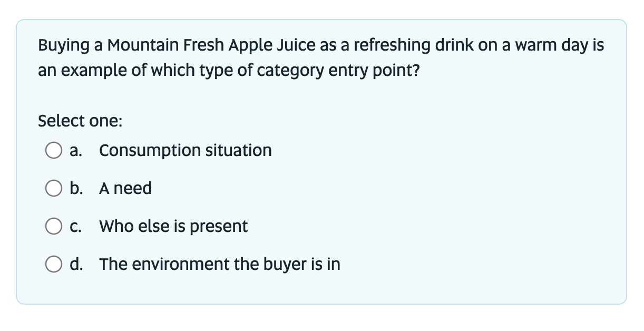Choose the 'Consumption situation' answer
644x331 pixels.
coord(186,150)
